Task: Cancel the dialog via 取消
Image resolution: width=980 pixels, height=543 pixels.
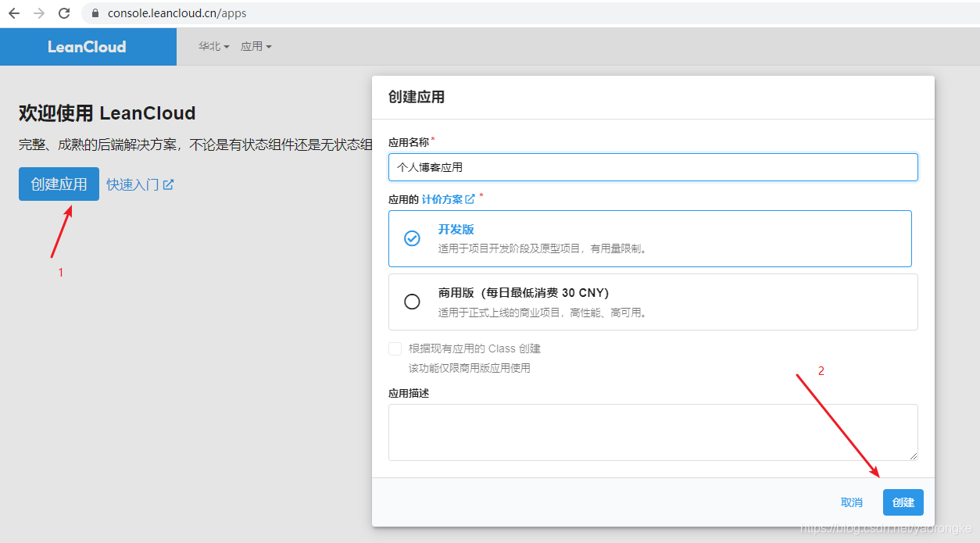Action: point(852,502)
